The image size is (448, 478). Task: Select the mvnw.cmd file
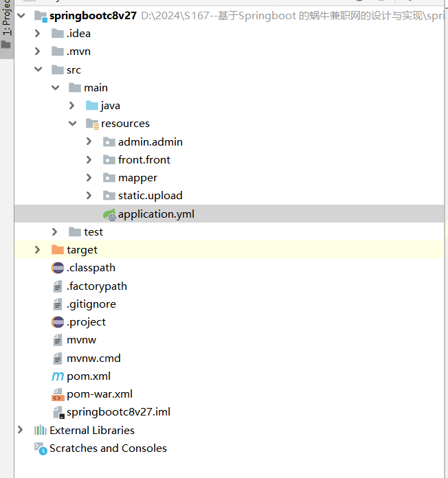(93, 358)
